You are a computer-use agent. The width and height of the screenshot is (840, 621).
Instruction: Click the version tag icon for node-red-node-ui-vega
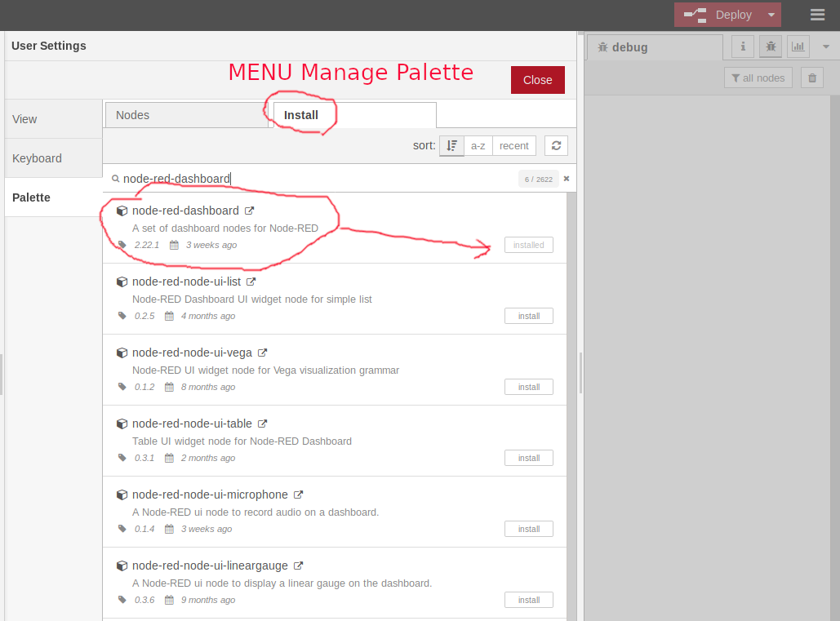(x=122, y=387)
